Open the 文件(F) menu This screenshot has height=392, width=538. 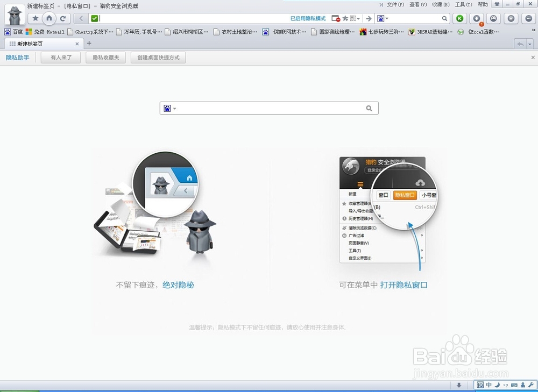(395, 4)
